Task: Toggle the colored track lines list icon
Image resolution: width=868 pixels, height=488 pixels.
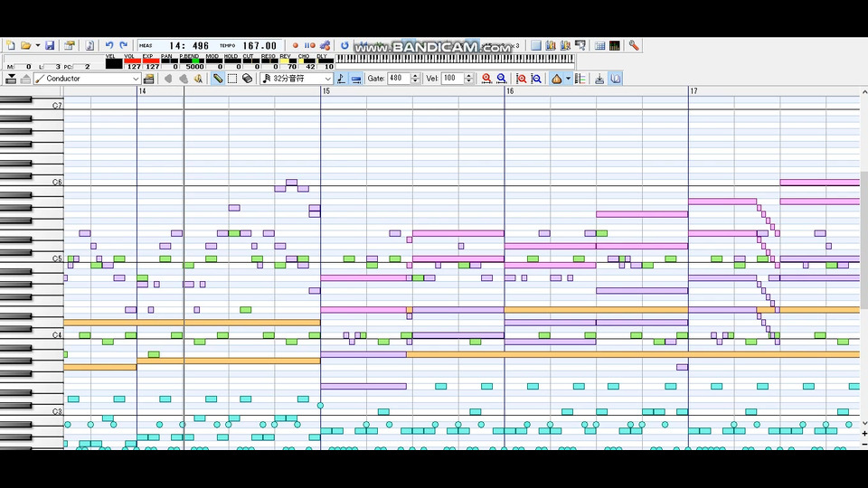Action: pos(580,79)
